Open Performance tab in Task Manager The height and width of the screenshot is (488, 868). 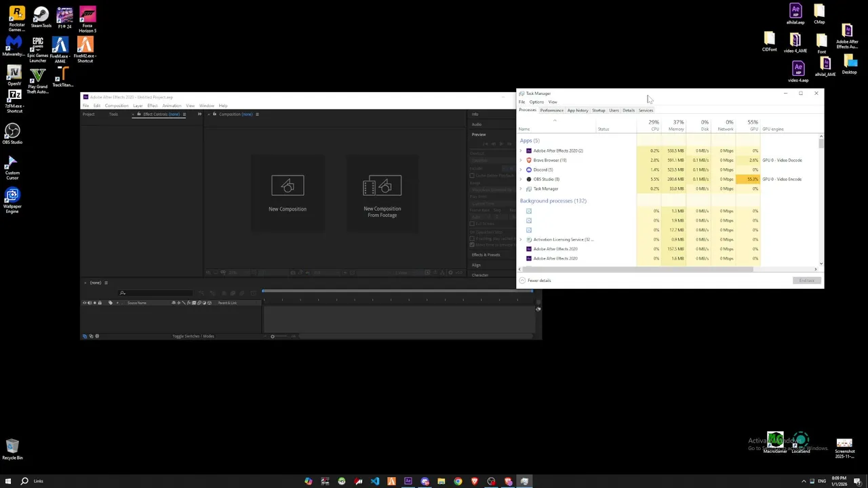click(x=552, y=110)
